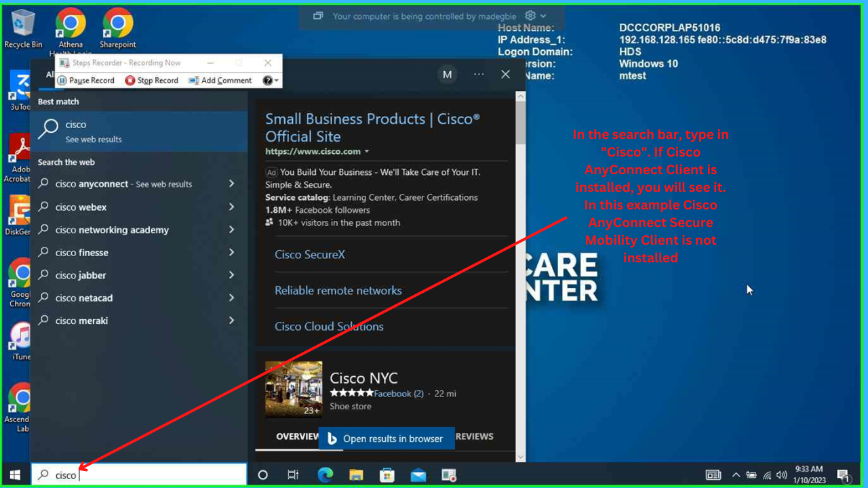Expand the cisco webex suggestion arrow
Image resolution: width=868 pixels, height=488 pixels.
[x=231, y=207]
